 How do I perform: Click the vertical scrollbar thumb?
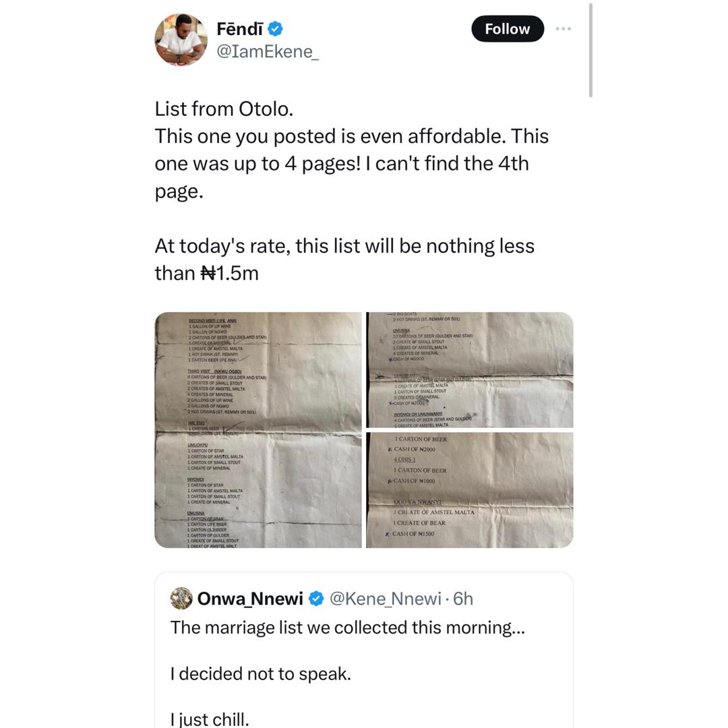[x=590, y=51]
